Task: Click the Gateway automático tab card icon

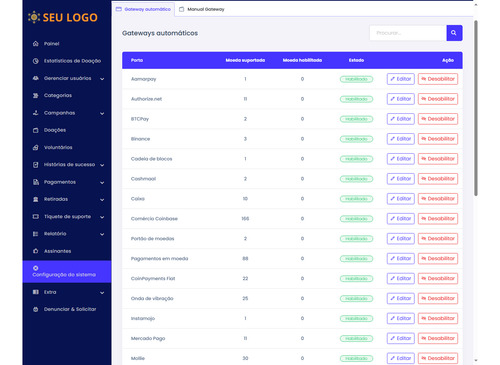Action: [119, 9]
